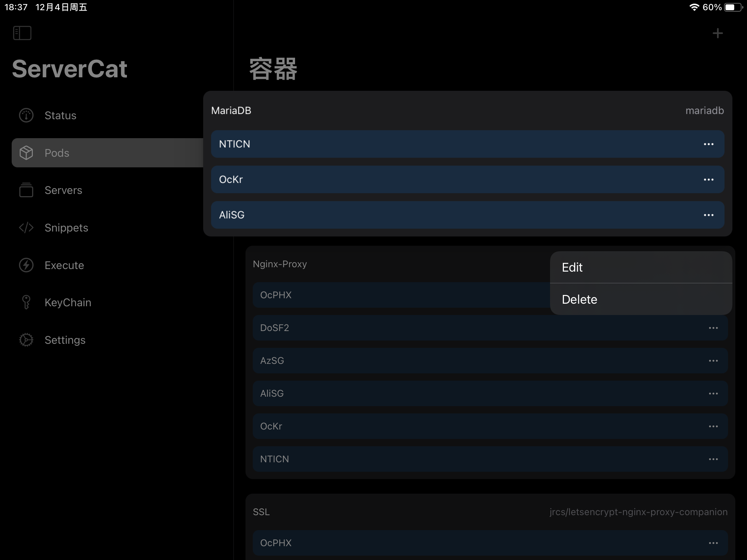Open more options for MariaDB NTICN
This screenshot has height=560, width=747.
pos(708,144)
